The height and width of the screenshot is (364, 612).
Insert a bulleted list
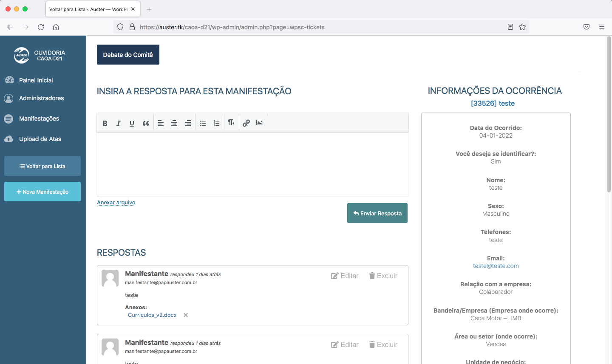pyautogui.click(x=203, y=123)
